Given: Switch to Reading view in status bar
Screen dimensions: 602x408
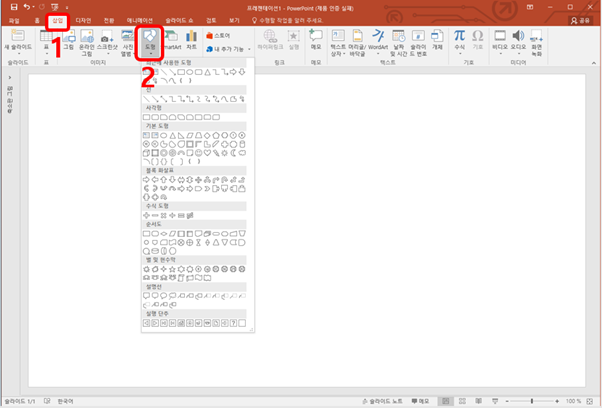Looking at the screenshot, I should (x=478, y=401).
